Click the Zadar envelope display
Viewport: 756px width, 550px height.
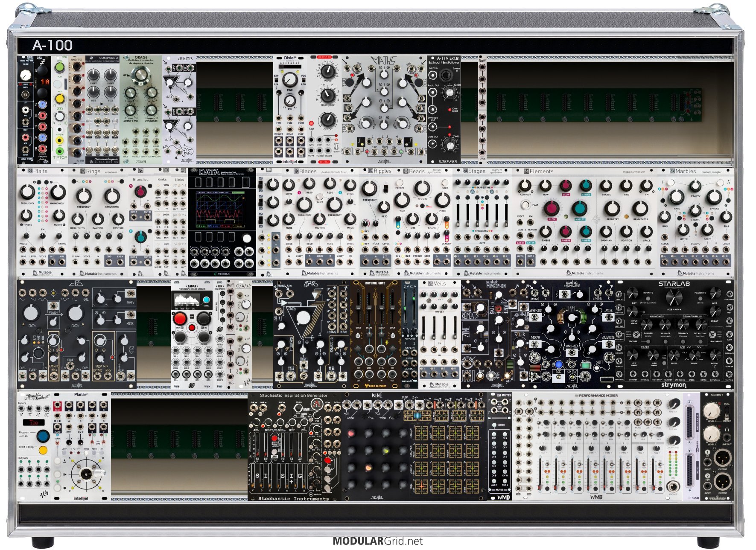[x=187, y=300]
